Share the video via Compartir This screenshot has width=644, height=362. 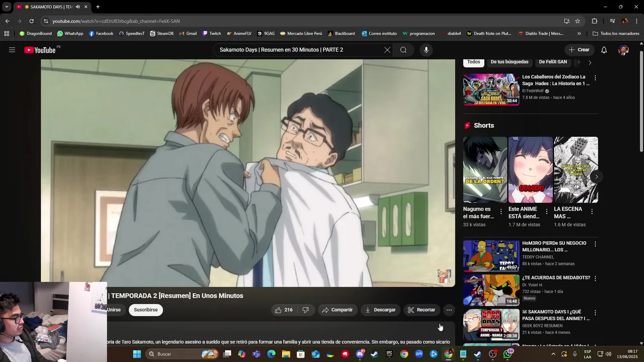[338, 310]
